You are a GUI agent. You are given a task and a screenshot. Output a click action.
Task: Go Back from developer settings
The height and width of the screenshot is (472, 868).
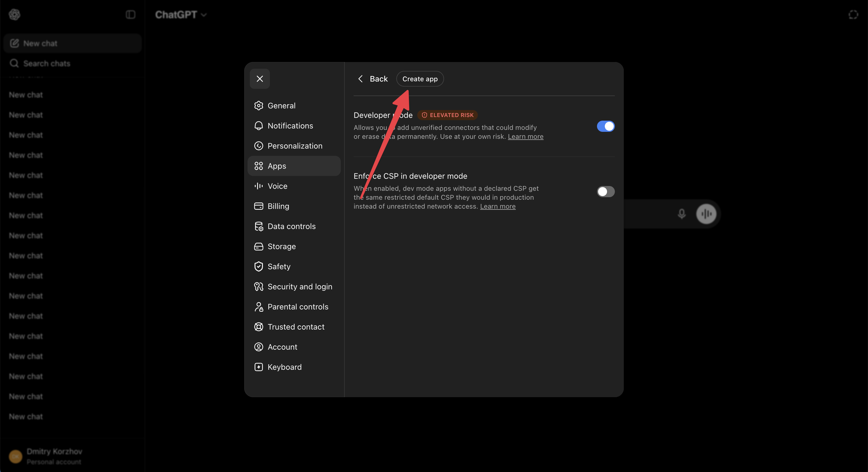(x=372, y=78)
